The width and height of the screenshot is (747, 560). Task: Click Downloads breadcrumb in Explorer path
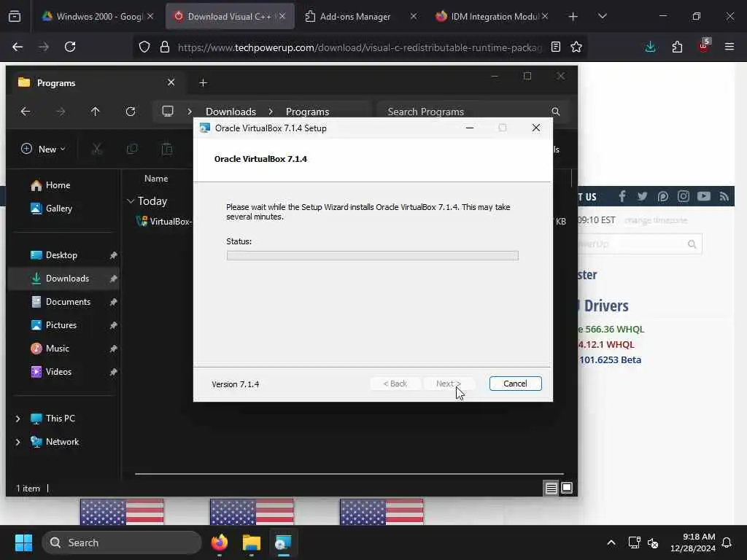click(x=231, y=112)
